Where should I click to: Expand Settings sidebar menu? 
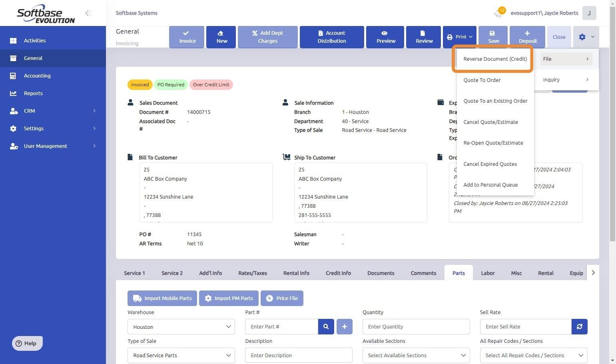point(53,129)
